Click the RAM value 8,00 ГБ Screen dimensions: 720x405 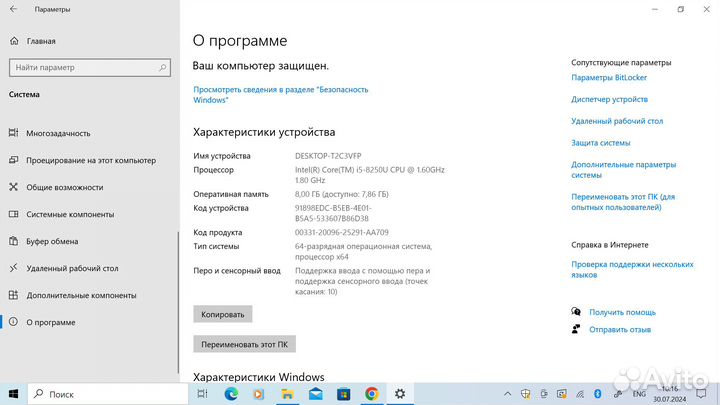[x=342, y=194]
